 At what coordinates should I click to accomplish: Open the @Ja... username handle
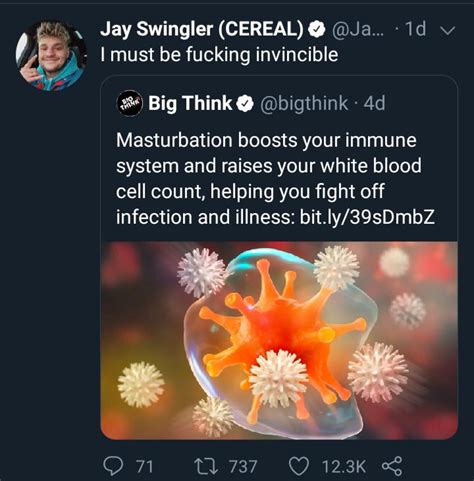[358, 29]
